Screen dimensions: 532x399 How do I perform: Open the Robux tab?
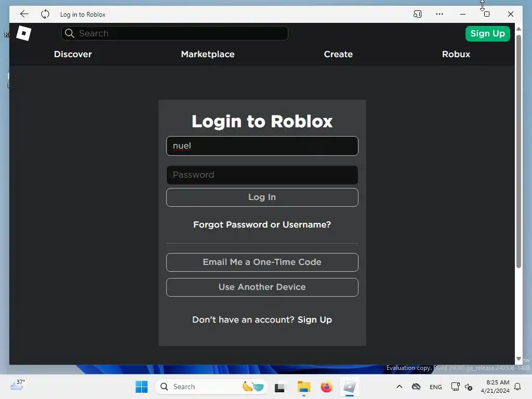[x=456, y=54]
